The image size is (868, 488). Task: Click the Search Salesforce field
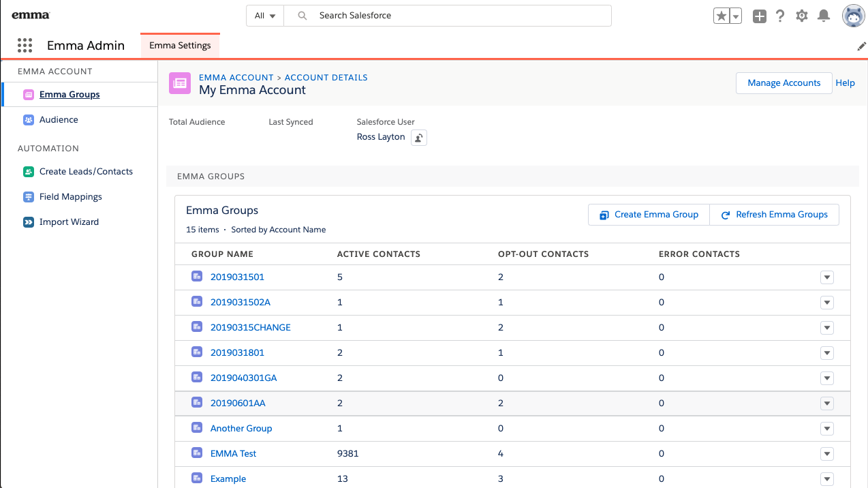(448, 16)
